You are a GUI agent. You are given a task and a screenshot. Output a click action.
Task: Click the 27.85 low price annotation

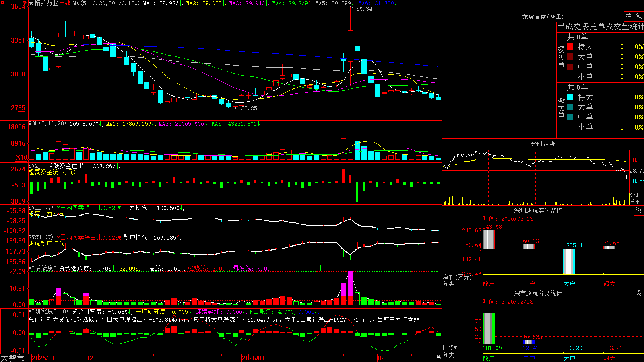click(249, 108)
